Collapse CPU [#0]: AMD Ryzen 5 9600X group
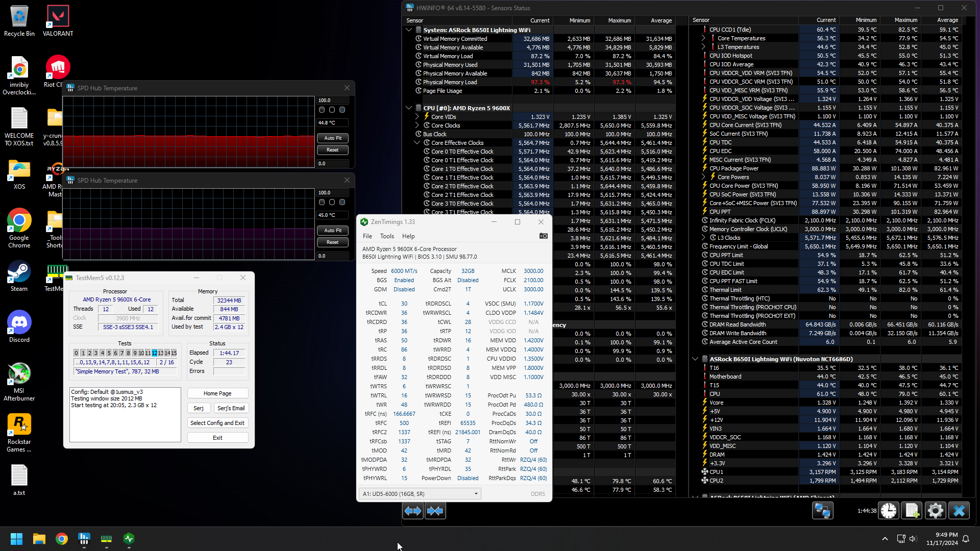Image resolution: width=980 pixels, height=551 pixels. click(x=409, y=108)
